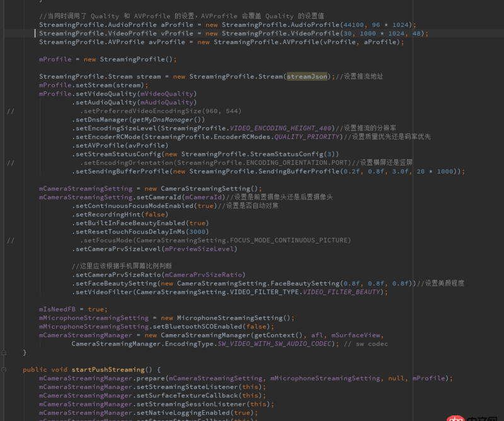Image resolution: width=504 pixels, height=421 pixels.
Task: Click the comment marker beside setEncodingOrientation line
Action: point(11,163)
